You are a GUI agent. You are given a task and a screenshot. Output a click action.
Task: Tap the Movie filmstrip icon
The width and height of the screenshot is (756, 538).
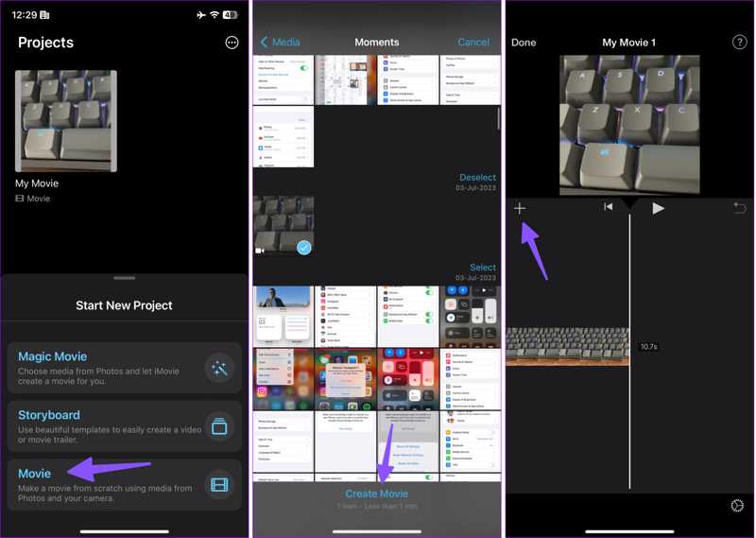click(219, 485)
